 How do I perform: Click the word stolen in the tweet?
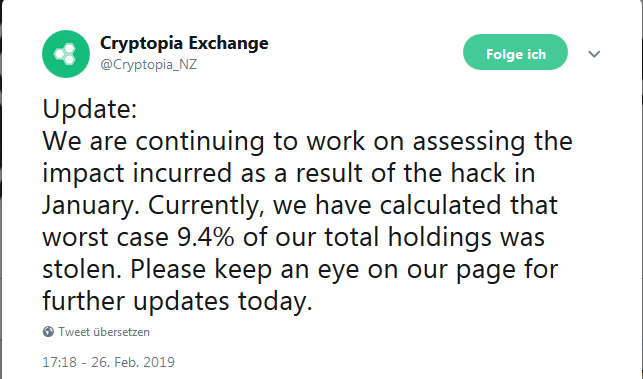click(x=82, y=269)
